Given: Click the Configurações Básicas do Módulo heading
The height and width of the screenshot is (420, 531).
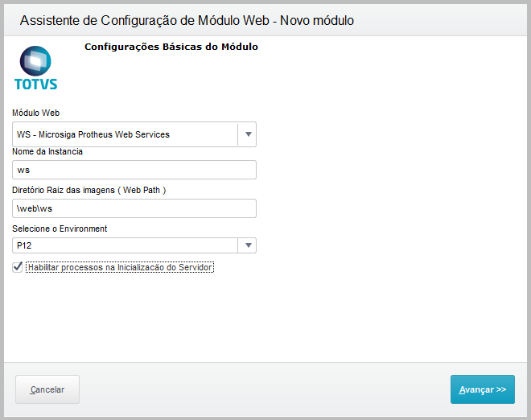Looking at the screenshot, I should click(171, 47).
